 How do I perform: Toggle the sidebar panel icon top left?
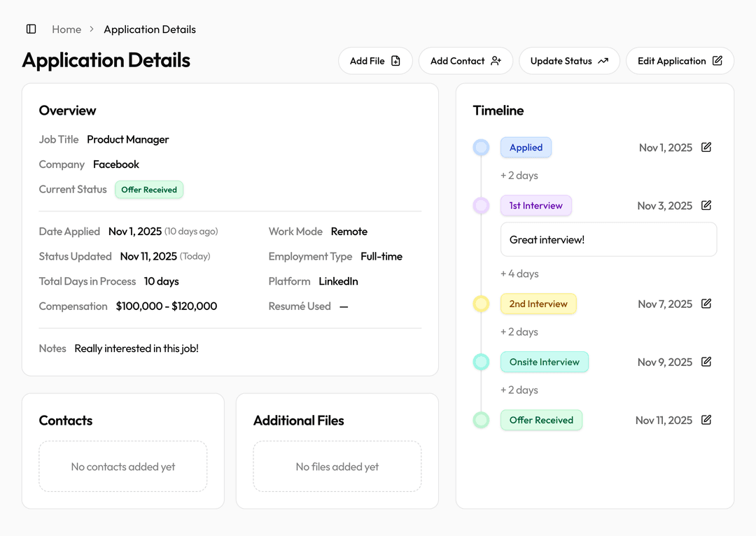(x=30, y=29)
